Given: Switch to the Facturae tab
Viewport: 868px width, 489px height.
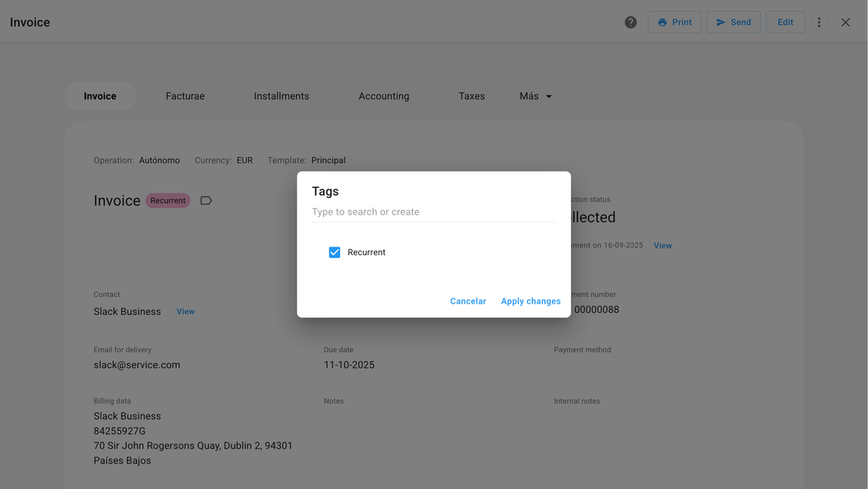Looking at the screenshot, I should coord(185,96).
